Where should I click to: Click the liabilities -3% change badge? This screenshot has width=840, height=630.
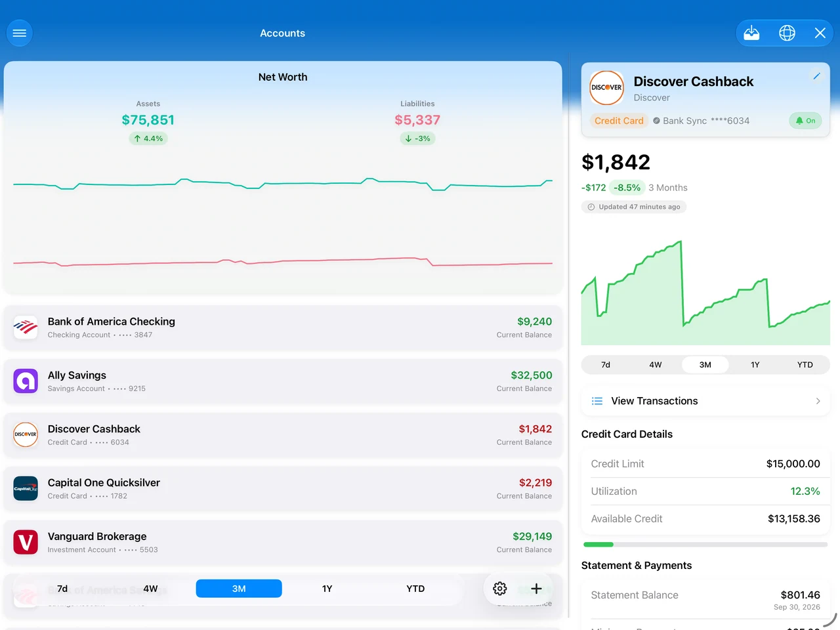[417, 138]
